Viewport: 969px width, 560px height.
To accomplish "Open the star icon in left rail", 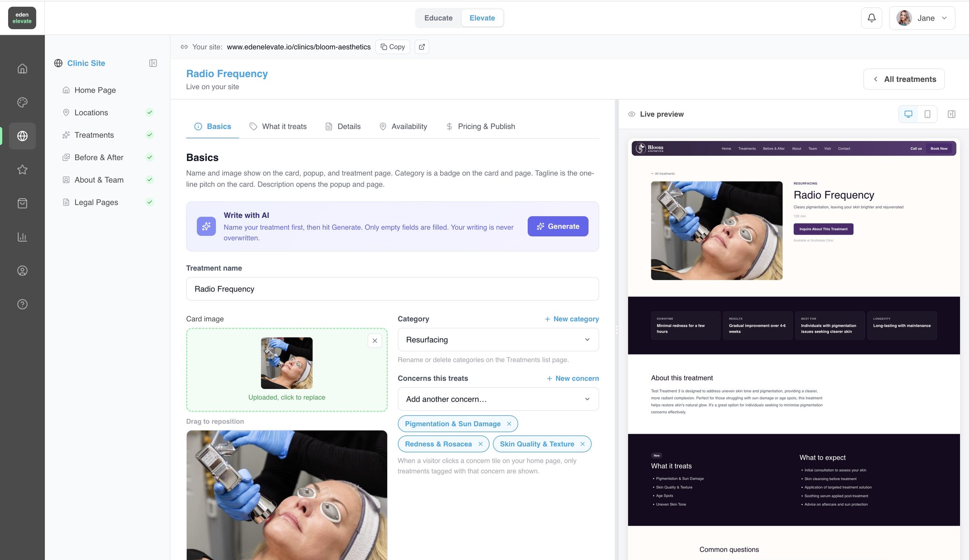I will click(x=22, y=170).
